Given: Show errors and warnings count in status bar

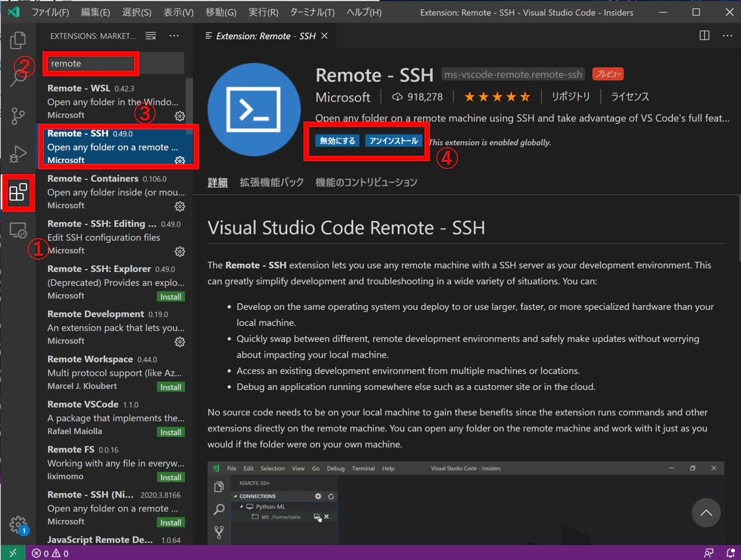Looking at the screenshot, I should [50, 554].
